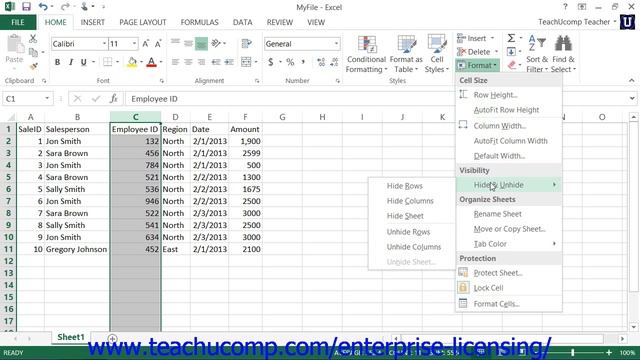Switch to the FORMULAS tab
Image resolution: width=640 pixels, height=360 pixels.
[200, 22]
